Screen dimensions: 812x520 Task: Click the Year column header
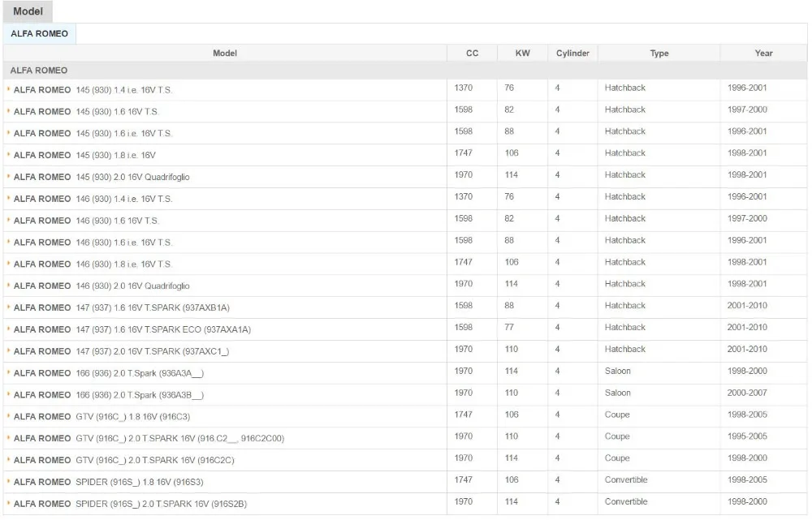(x=764, y=54)
